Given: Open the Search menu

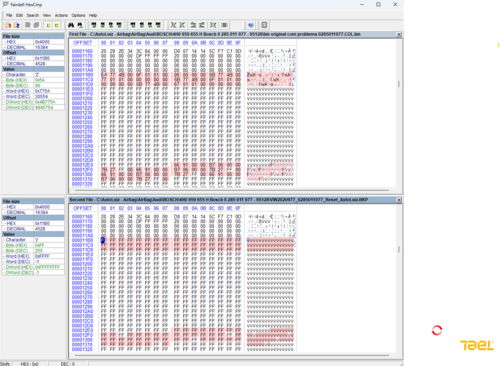Looking at the screenshot, I should [x=33, y=15].
